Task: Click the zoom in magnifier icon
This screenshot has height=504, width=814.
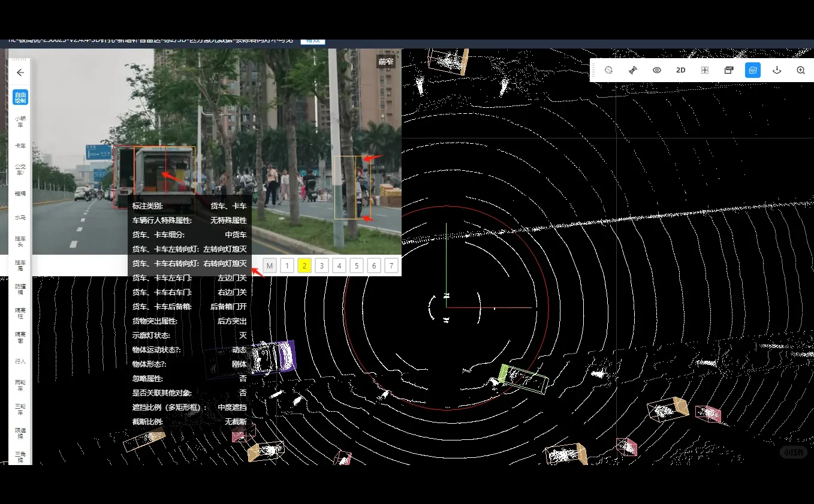Action: pyautogui.click(x=801, y=70)
